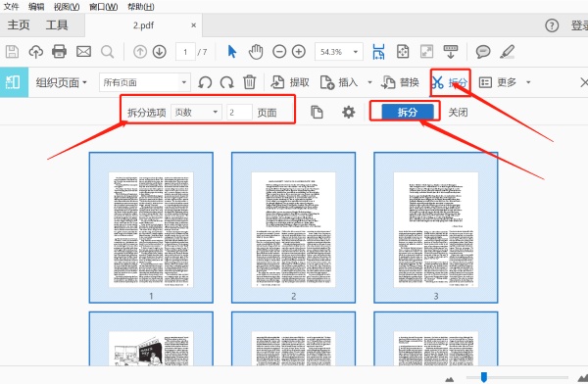Close the 2.pdf tab
The height and width of the screenshot is (384, 588).
[x=193, y=25]
